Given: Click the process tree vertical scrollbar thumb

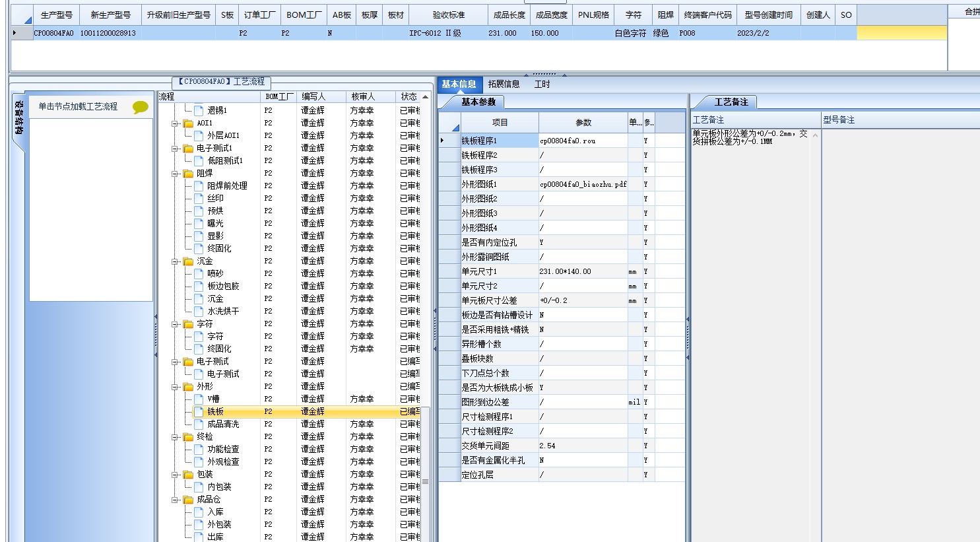Looking at the screenshot, I should pos(425,475).
